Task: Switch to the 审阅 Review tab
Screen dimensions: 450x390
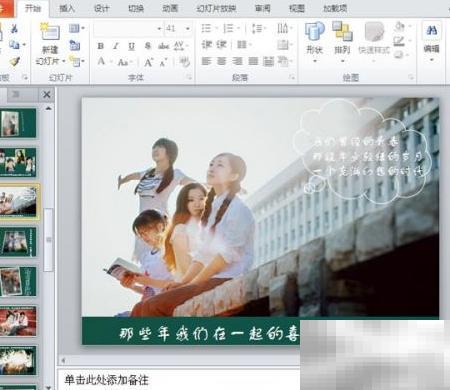Action: point(263,9)
